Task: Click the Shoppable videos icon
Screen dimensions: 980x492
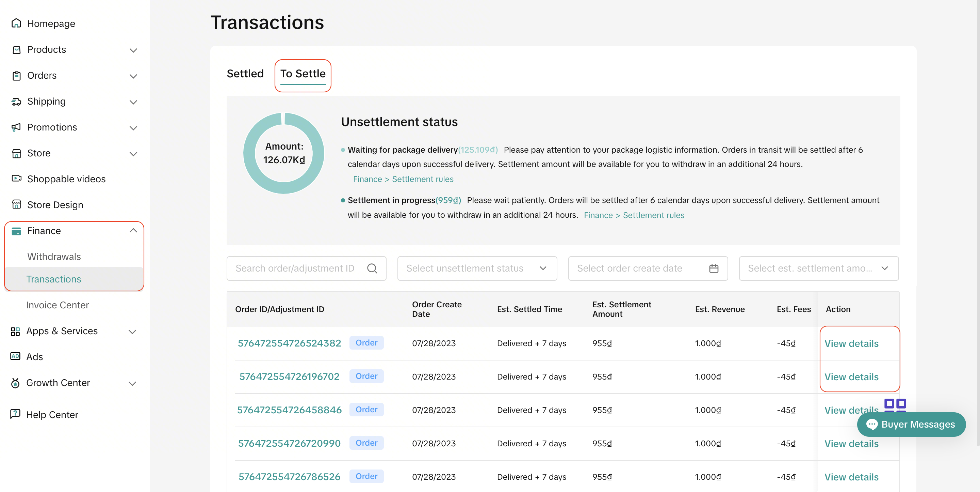Action: coord(16,179)
